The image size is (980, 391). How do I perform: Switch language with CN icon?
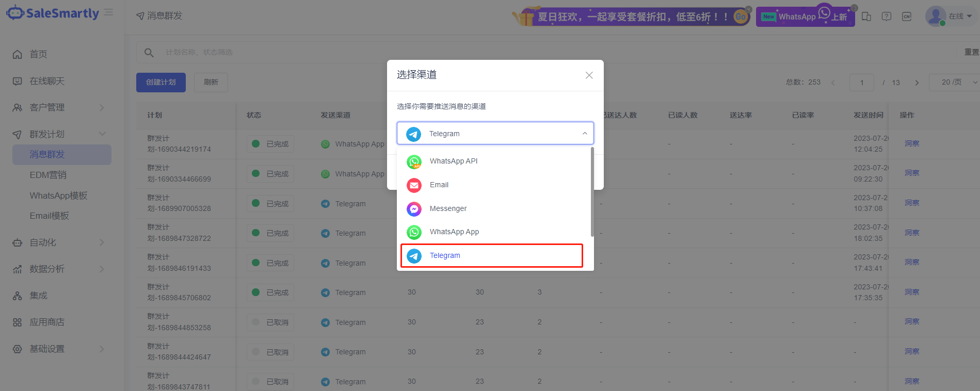[x=907, y=17]
